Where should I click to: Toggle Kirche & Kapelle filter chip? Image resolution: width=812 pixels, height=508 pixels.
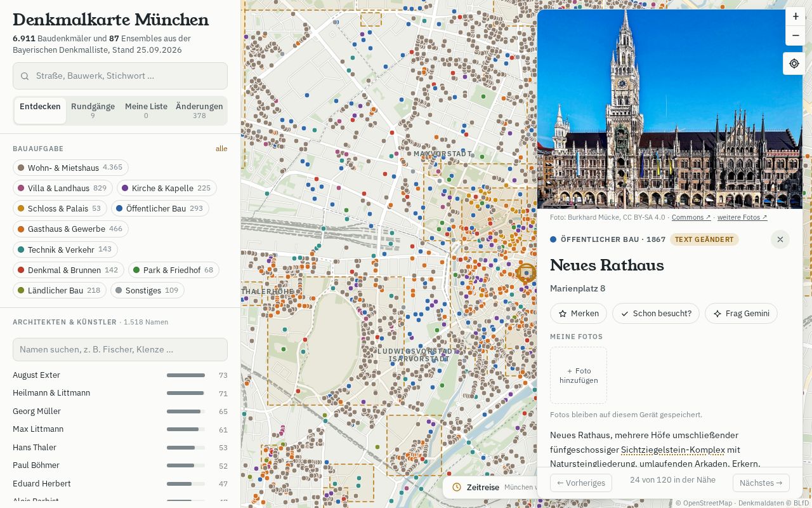point(166,188)
